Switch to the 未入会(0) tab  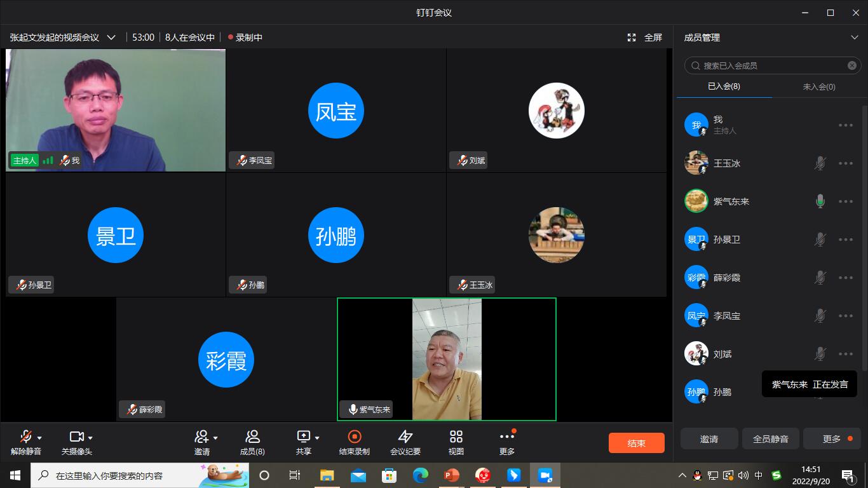coord(819,86)
